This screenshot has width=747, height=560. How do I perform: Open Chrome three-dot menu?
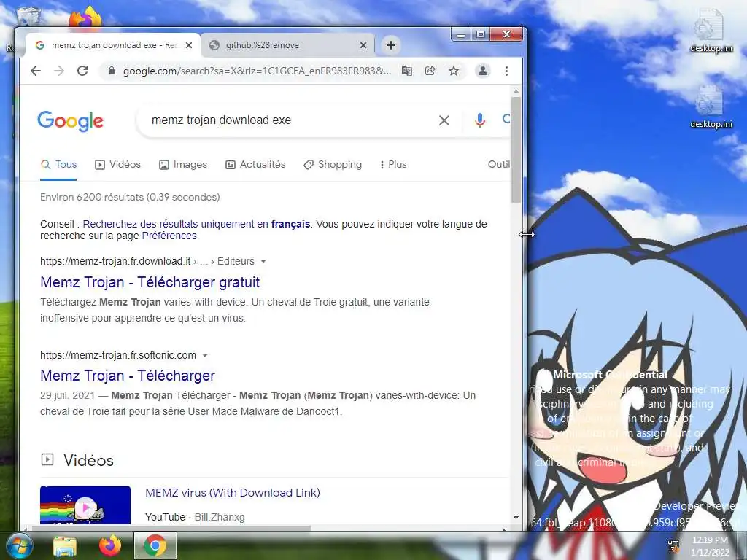click(506, 71)
